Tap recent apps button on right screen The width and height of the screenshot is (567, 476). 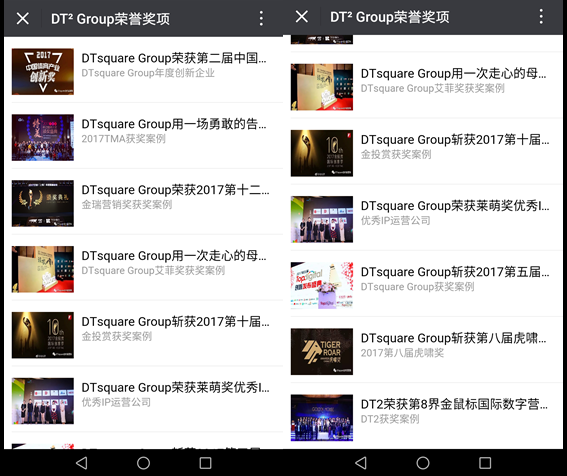tap(485, 463)
